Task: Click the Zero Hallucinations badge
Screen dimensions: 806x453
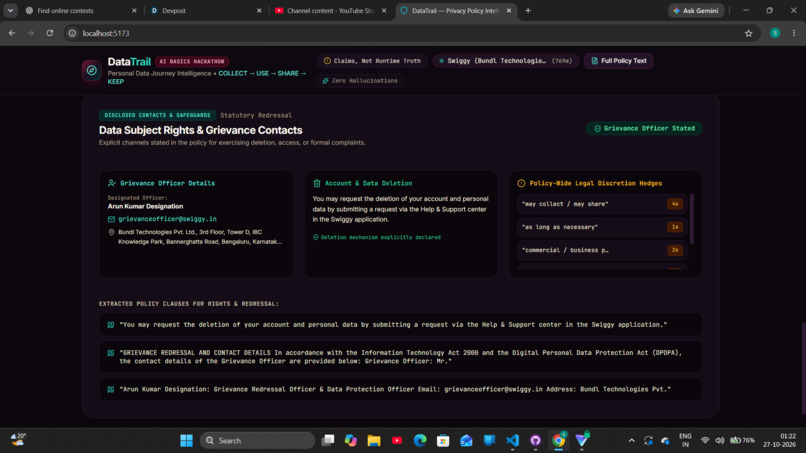Action: click(x=360, y=81)
